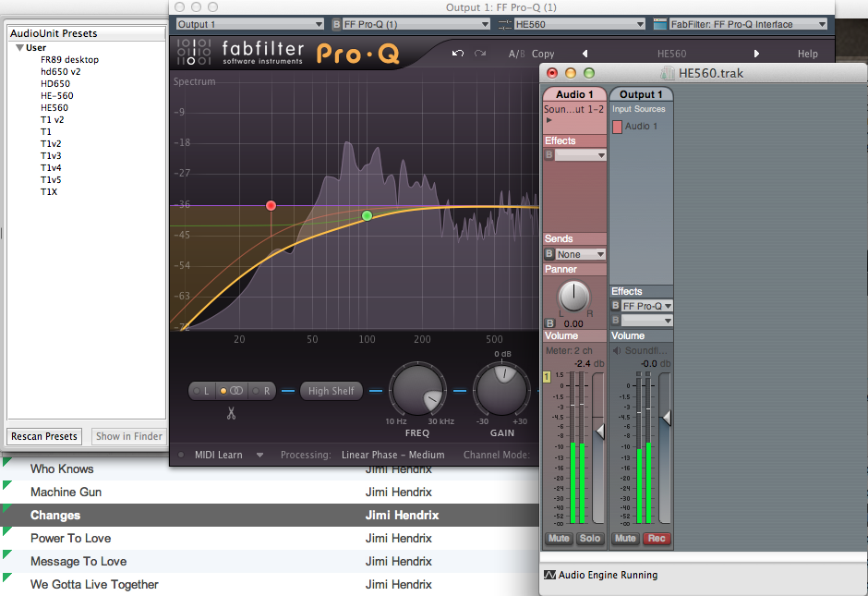Click the Output 1 volume fader handle
The image size is (868, 596).
(x=667, y=419)
